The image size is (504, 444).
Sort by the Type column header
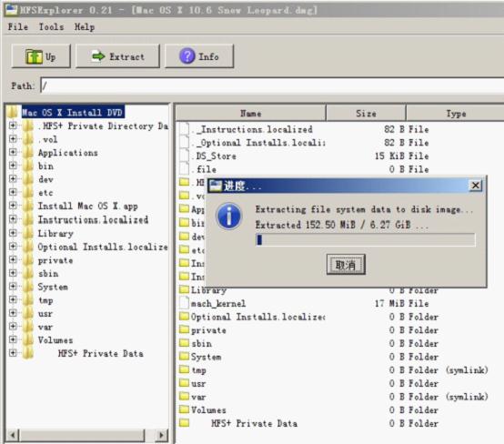tap(456, 113)
